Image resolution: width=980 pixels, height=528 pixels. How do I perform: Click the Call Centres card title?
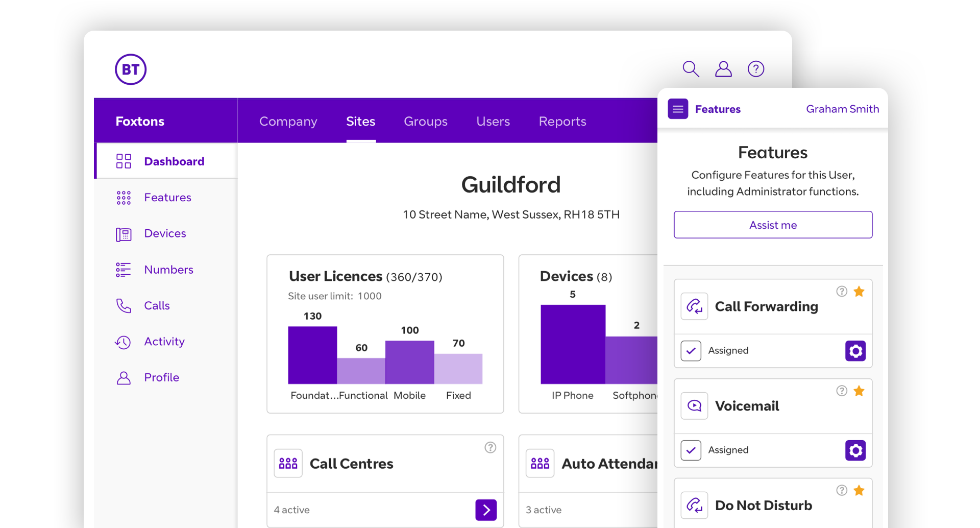pos(351,464)
